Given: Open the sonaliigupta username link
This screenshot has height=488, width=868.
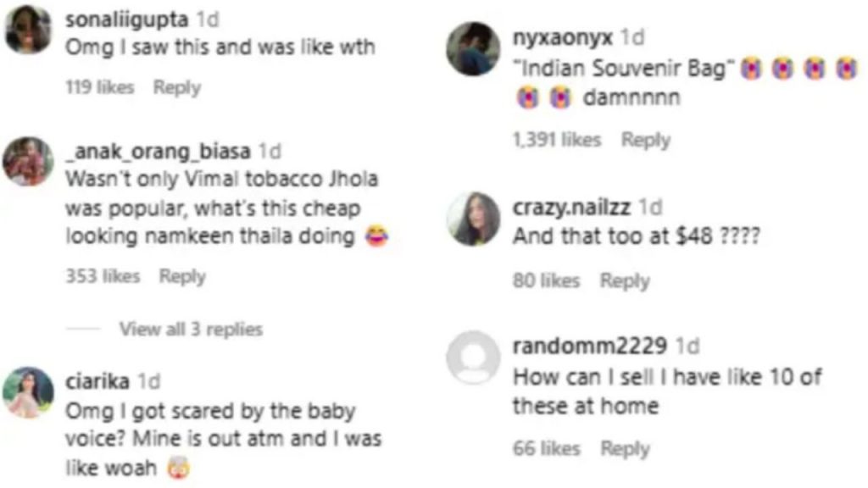Looking at the screenshot, I should tap(127, 18).
